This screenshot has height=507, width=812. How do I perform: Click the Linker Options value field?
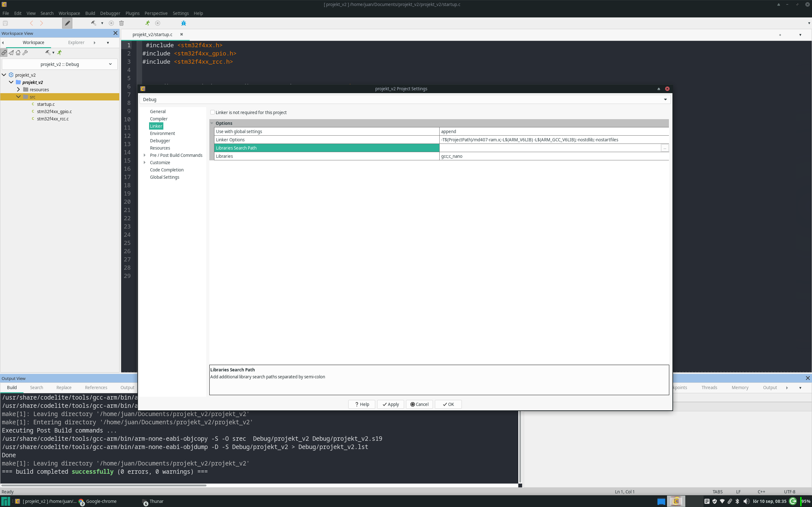coord(553,139)
